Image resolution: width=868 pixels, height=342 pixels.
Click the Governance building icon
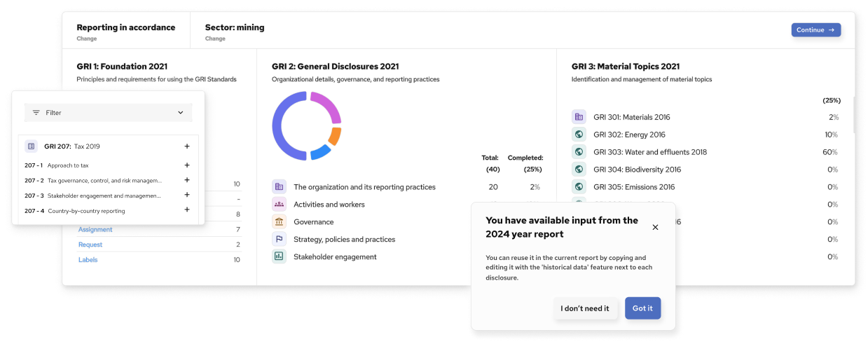280,222
